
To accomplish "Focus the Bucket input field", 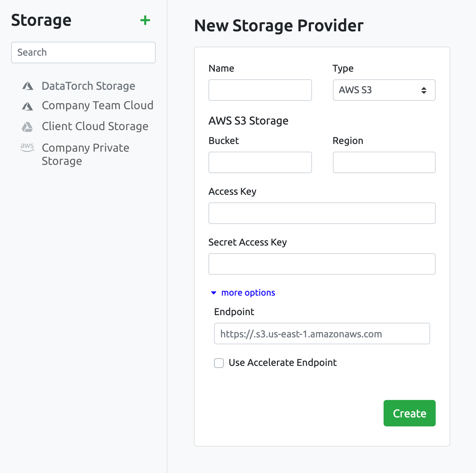I will 260,162.
